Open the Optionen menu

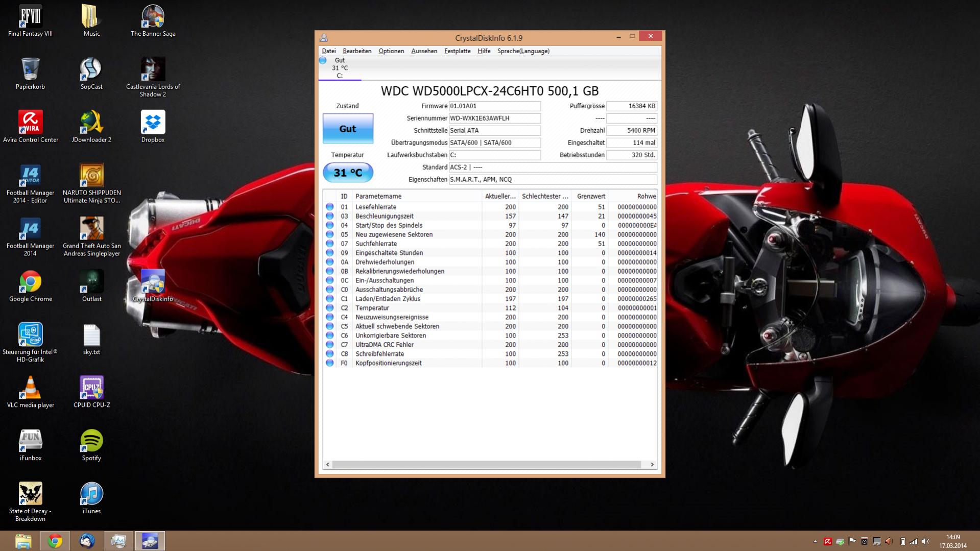tap(391, 51)
